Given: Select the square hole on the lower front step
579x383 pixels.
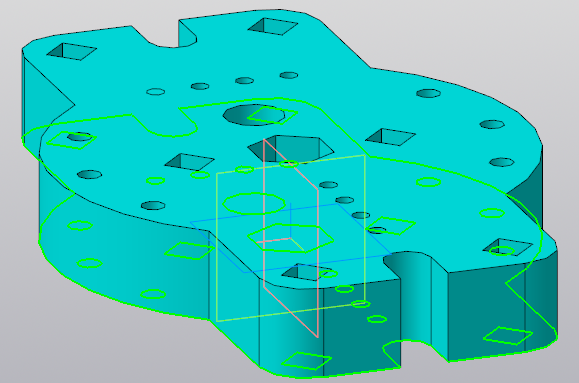Looking at the screenshot, I should click(306, 273).
